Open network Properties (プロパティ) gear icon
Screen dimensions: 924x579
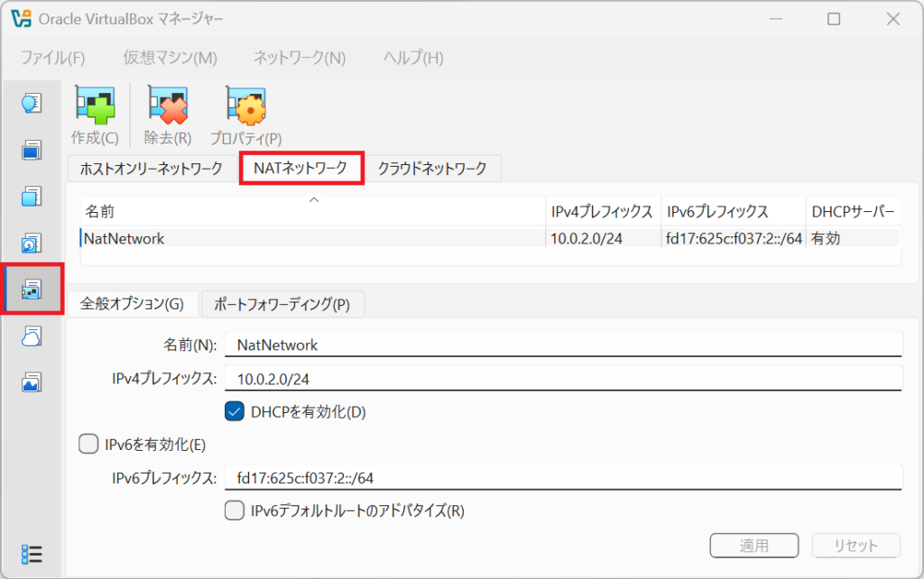246,106
